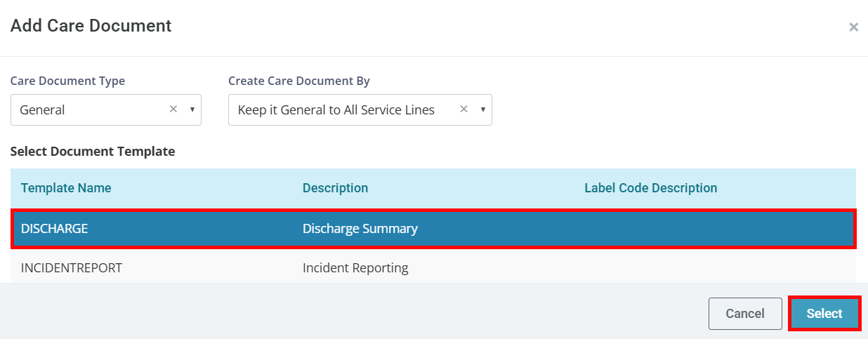Open the Care Document Type combo box

106,109
